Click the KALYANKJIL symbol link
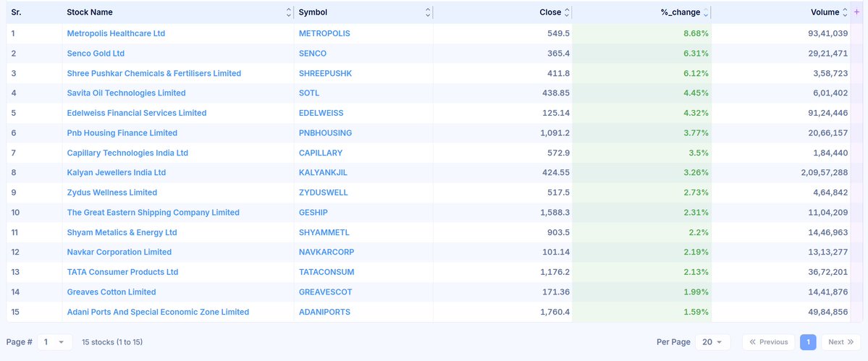Image resolution: width=868 pixels, height=361 pixels. coord(324,172)
